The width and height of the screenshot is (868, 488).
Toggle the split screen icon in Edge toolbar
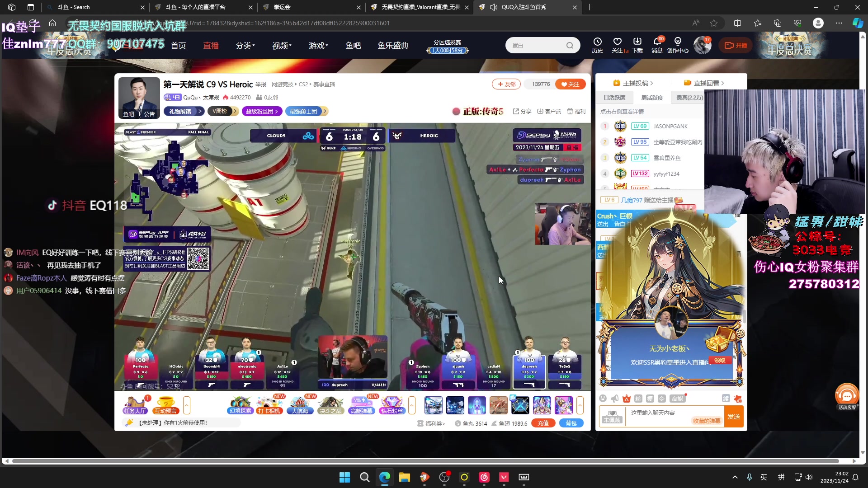(x=737, y=23)
